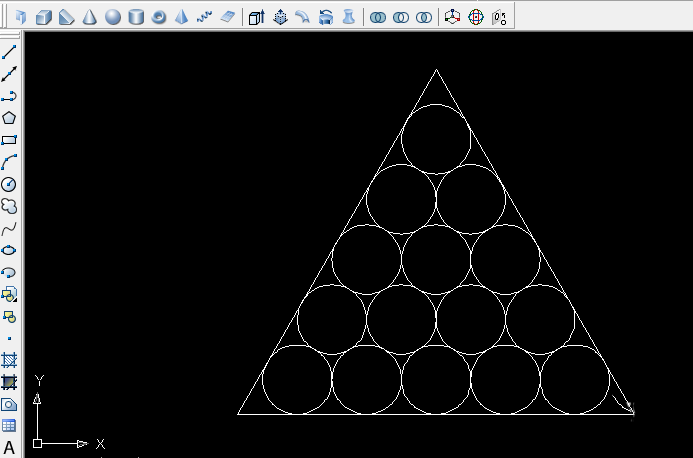Image resolution: width=693 pixels, height=458 pixels.
Task: Activate the Revolve command
Action: (x=326, y=17)
